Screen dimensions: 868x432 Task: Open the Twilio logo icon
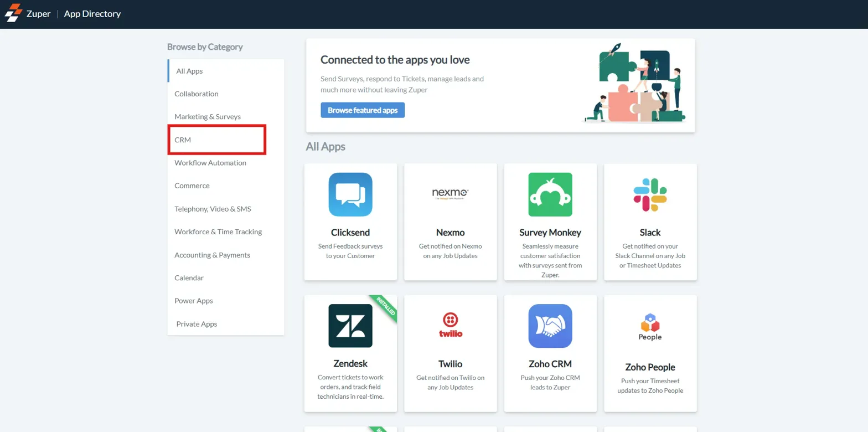[450, 325]
